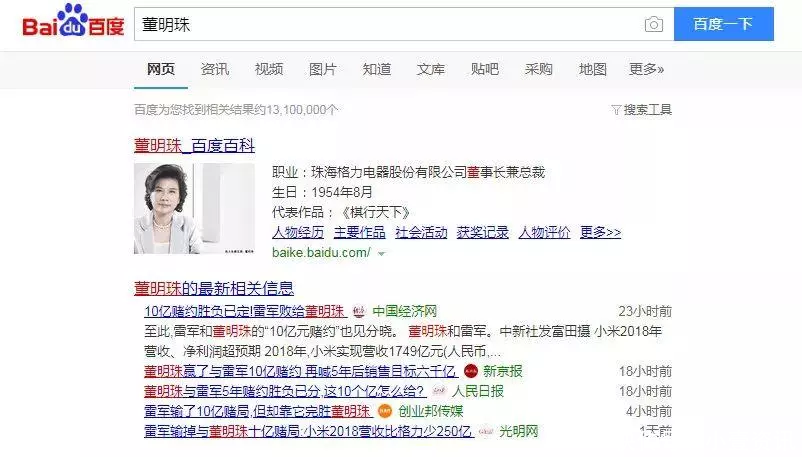Click the 更多>> link in Baike result
802x457 pixels.
[x=600, y=232]
